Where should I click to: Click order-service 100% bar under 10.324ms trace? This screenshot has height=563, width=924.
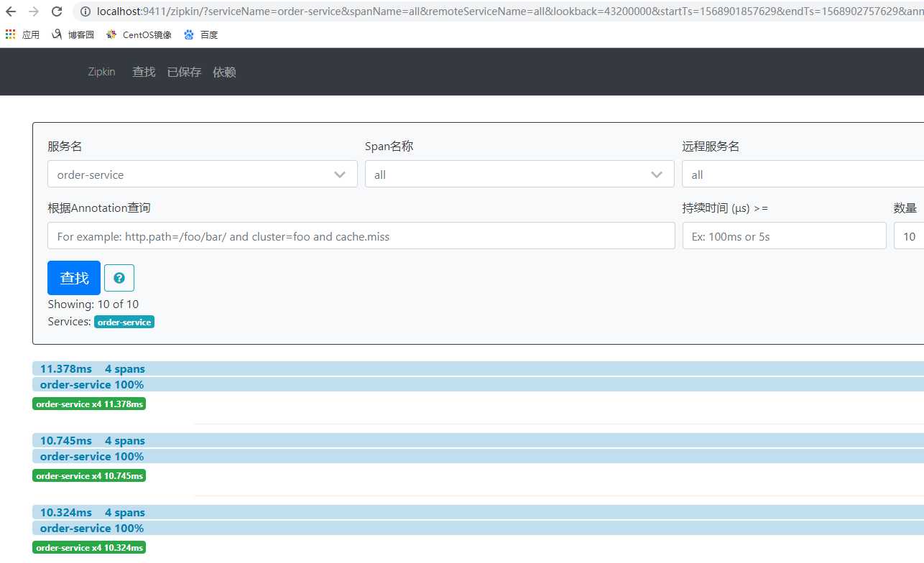478,528
